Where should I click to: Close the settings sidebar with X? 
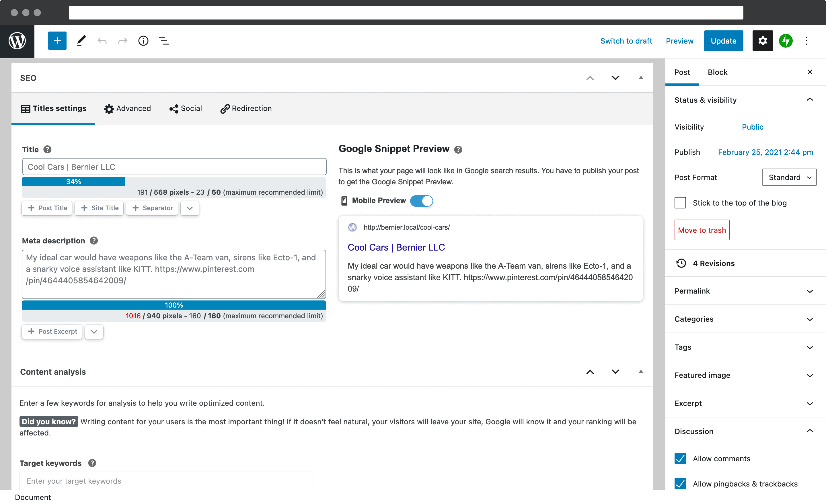[810, 72]
